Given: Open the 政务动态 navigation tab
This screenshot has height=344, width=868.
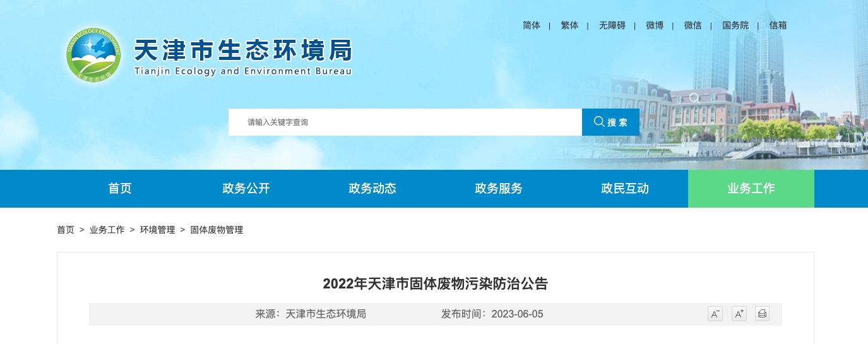Looking at the screenshot, I should [x=372, y=188].
